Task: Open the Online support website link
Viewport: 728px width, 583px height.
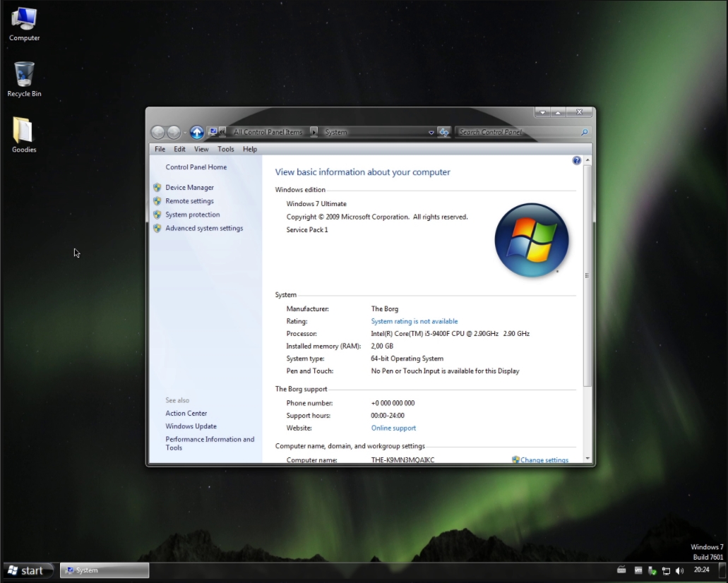Action: [x=393, y=428]
